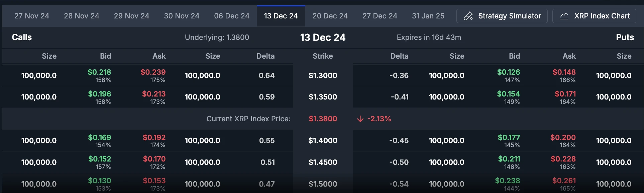Click the $1.4000 strike price cell
This screenshot has height=193, width=644.
(x=322, y=140)
